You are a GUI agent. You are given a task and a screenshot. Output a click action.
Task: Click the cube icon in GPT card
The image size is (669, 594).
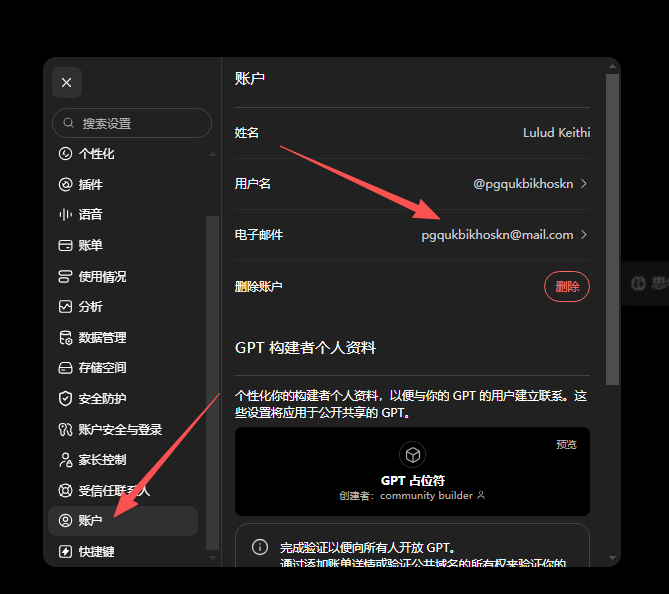pos(413,455)
